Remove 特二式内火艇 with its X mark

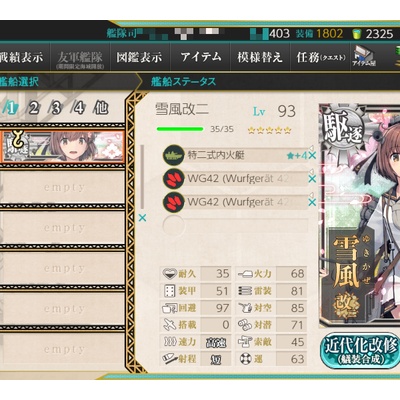[x=312, y=155]
